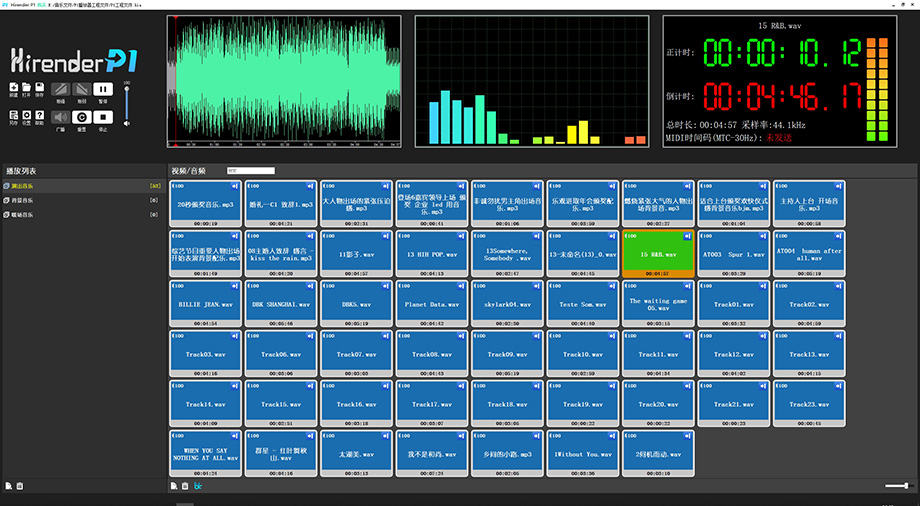Stop playback with the square stop button
The width and height of the screenshot is (920, 506).
[x=104, y=116]
